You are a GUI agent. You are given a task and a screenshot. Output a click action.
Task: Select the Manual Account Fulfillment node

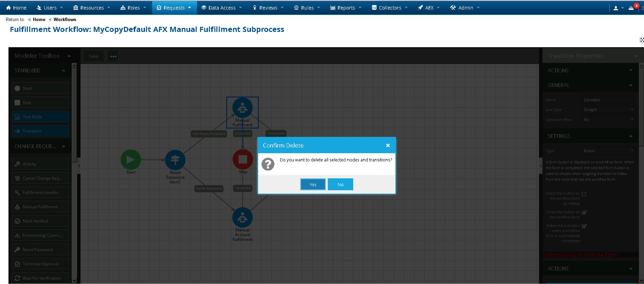coord(243,218)
